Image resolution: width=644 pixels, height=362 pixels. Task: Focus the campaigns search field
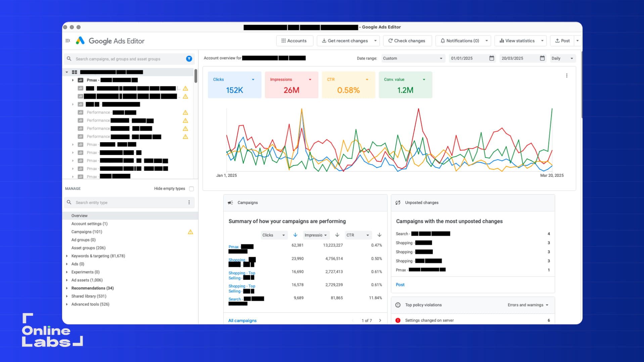click(129, 59)
